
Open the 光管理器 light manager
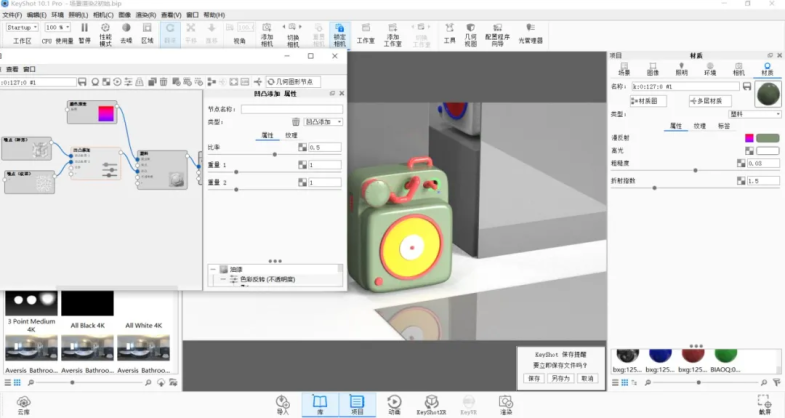point(530,34)
